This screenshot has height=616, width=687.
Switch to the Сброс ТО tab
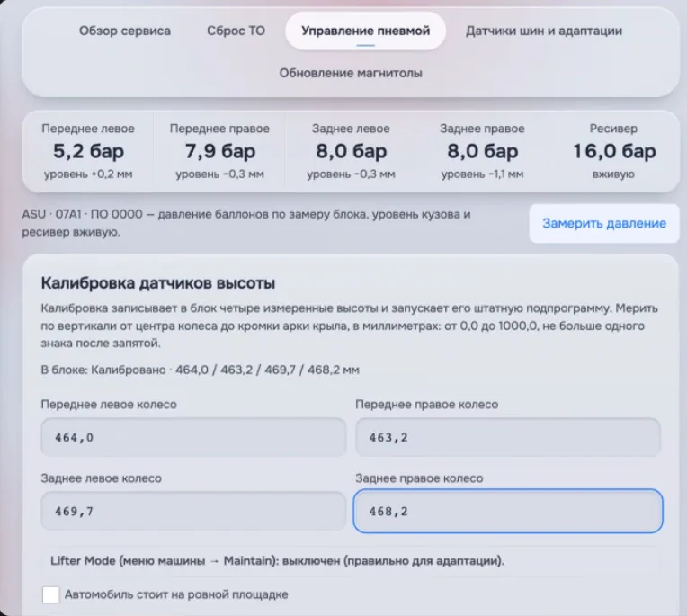coord(236,31)
